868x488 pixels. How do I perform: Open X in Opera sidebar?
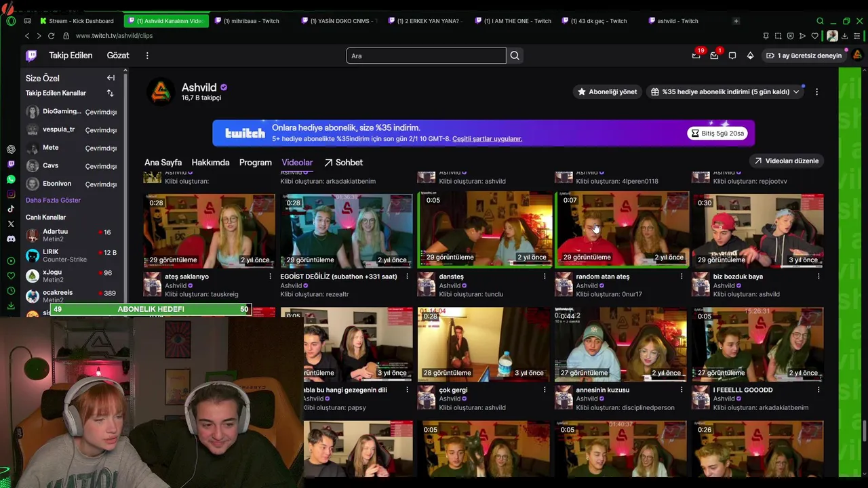tap(11, 224)
